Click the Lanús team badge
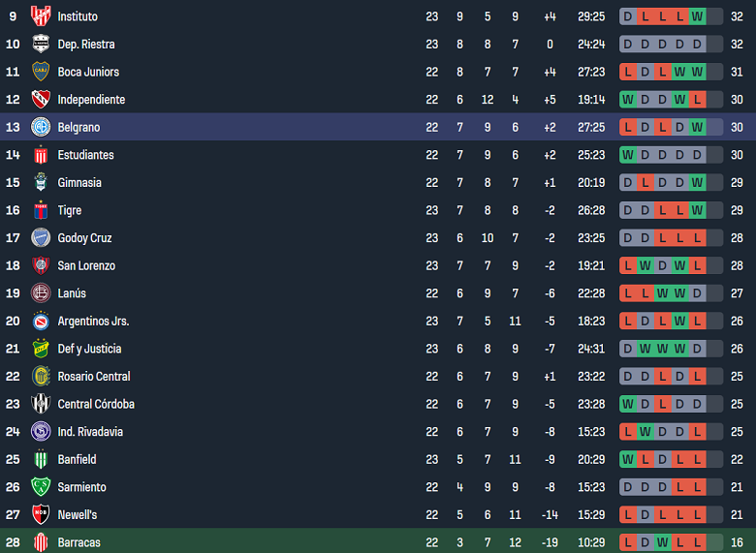 [41, 293]
